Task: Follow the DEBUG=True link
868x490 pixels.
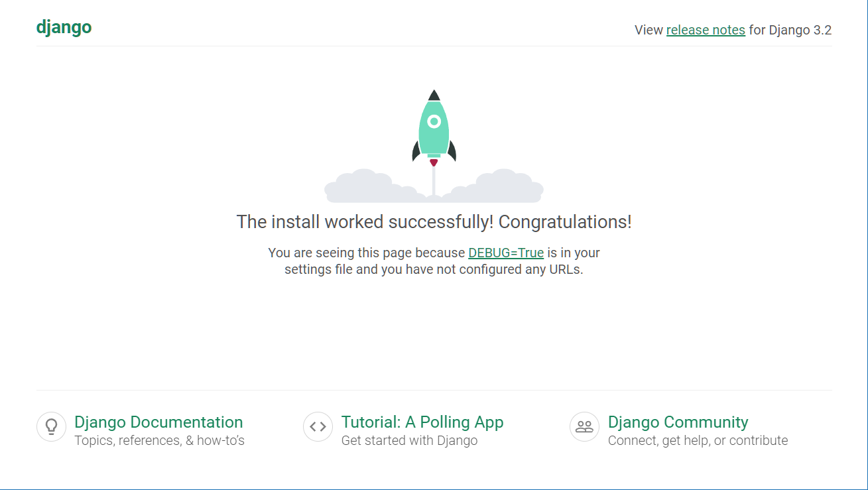Action: pos(506,253)
